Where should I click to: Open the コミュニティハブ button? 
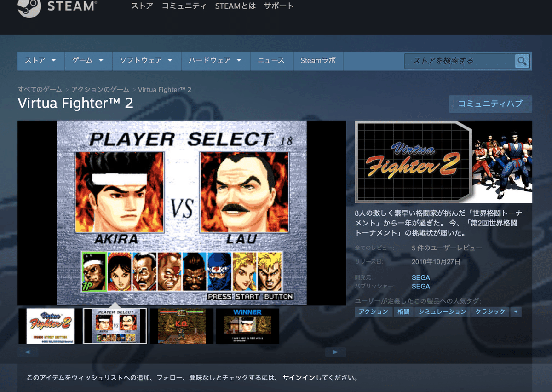point(490,104)
